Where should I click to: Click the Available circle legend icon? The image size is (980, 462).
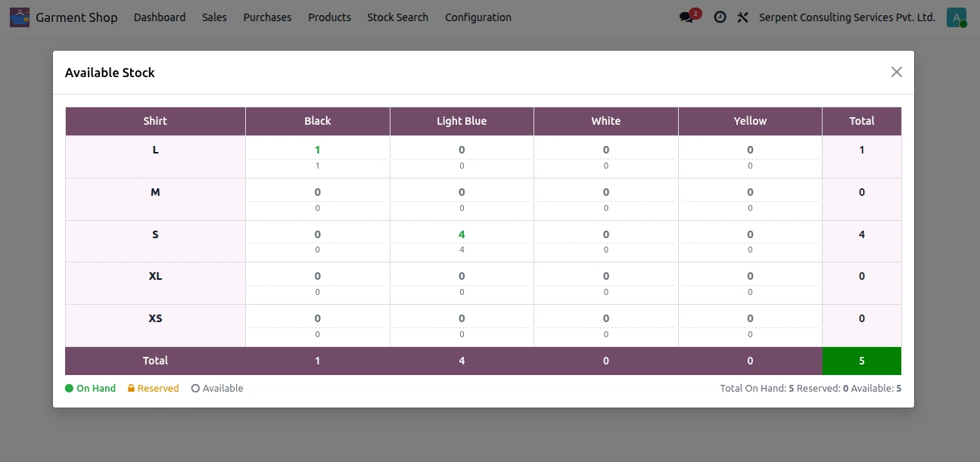coord(195,389)
